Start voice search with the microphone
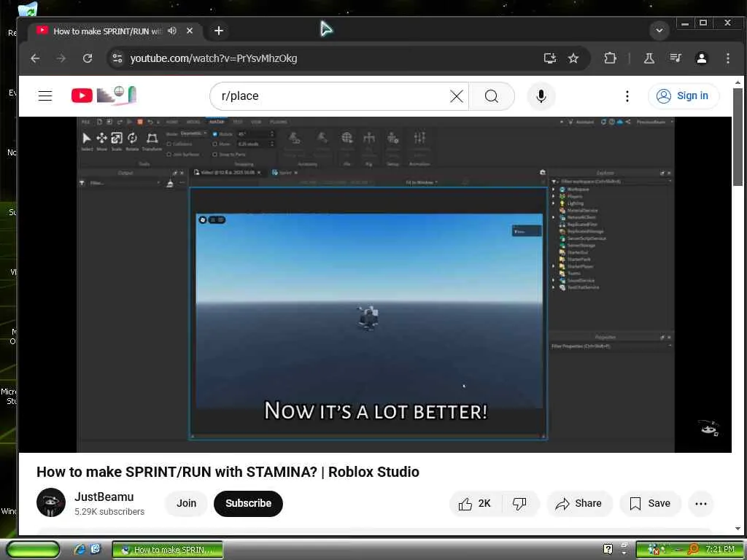 [541, 96]
